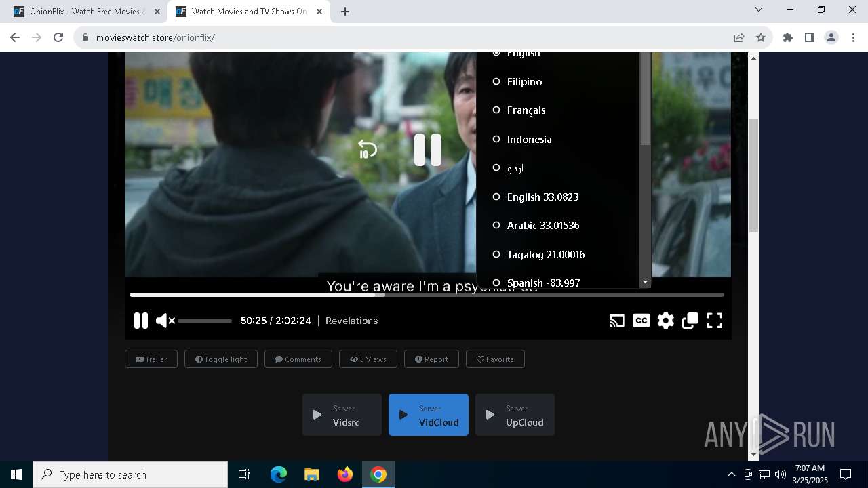Open File Explorer from taskbar
The image size is (868, 488).
(x=311, y=474)
